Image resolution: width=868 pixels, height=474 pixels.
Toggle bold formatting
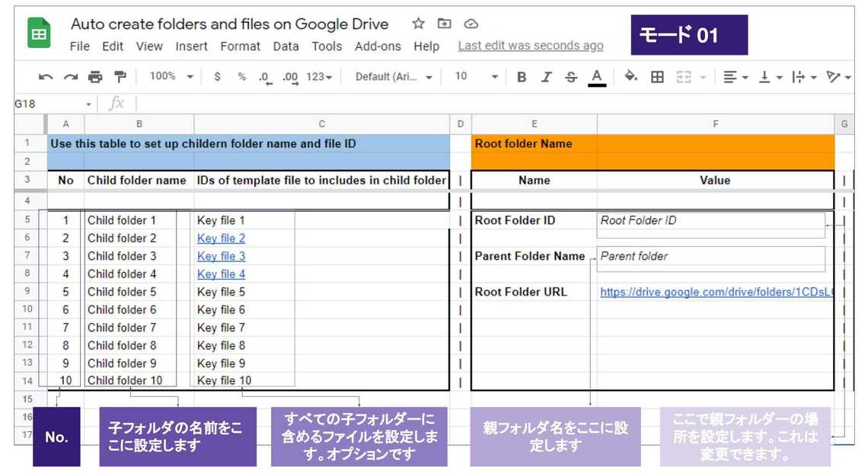(522, 77)
